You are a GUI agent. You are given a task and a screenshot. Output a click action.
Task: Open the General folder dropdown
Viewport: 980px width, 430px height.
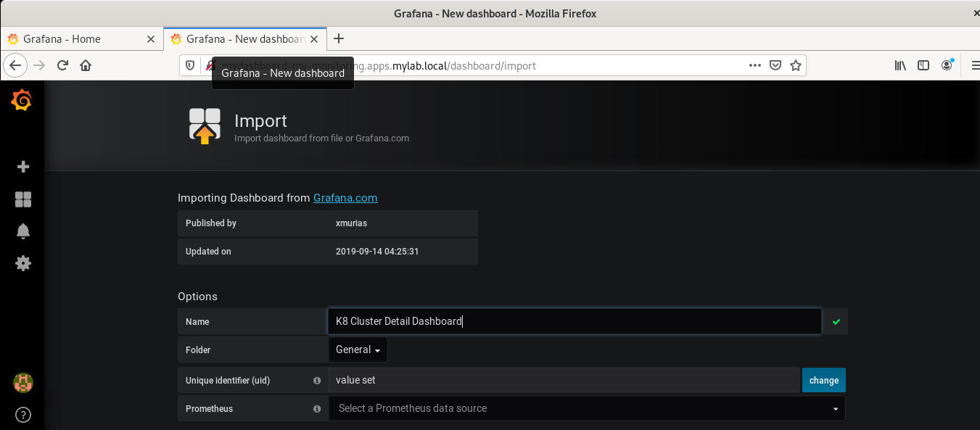(358, 349)
